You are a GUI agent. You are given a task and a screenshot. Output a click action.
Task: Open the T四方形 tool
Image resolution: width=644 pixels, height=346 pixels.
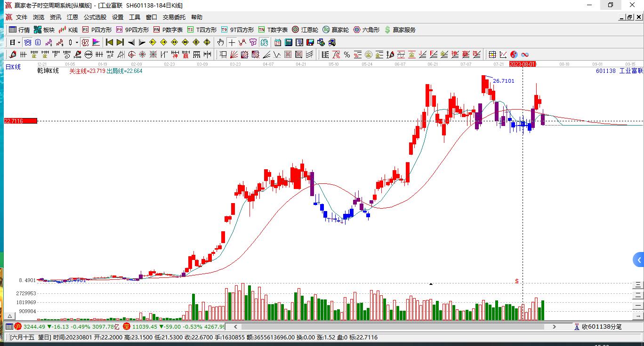tap(202, 30)
